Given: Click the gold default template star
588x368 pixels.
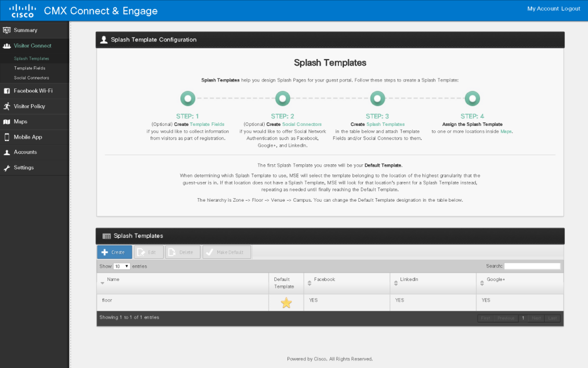Looking at the screenshot, I should click(x=286, y=303).
